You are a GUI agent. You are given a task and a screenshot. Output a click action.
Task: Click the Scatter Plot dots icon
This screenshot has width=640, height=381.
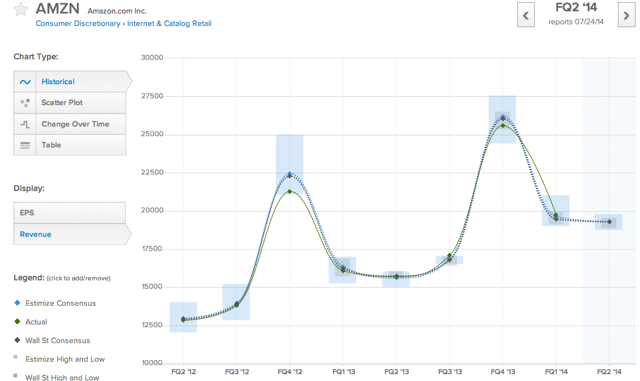tap(25, 103)
